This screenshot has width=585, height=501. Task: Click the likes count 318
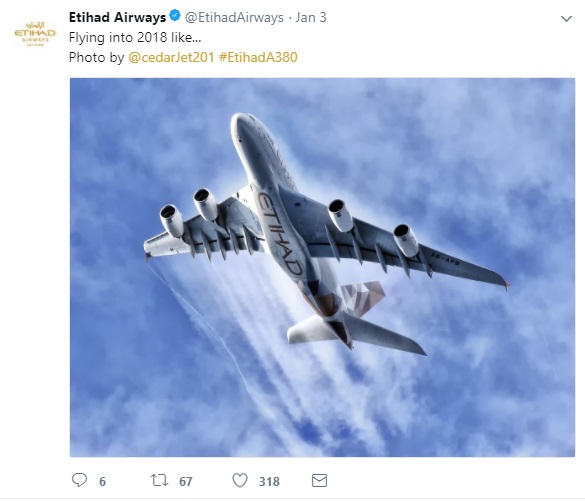click(269, 482)
